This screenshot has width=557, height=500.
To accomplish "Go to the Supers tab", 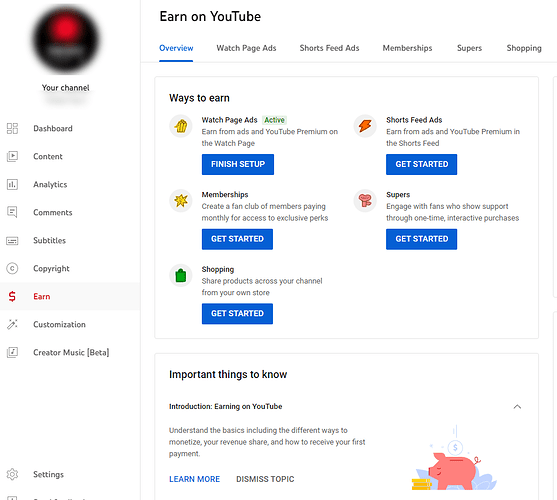I will click(469, 48).
